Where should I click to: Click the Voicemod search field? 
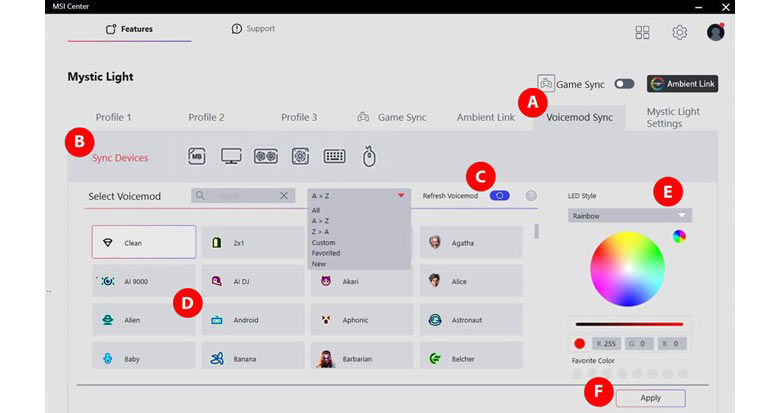click(243, 196)
